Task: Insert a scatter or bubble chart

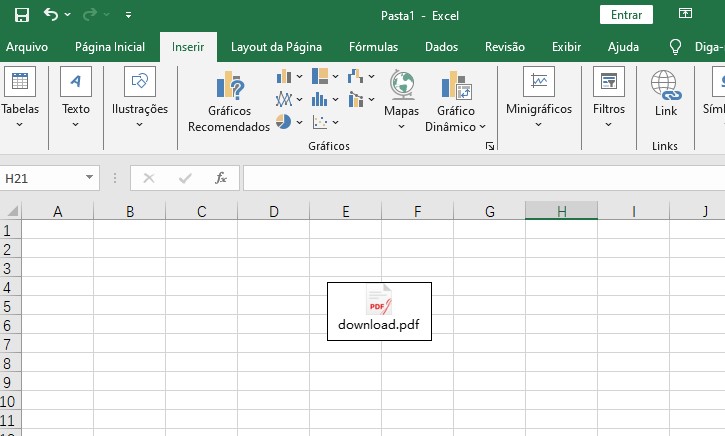Action: (320, 122)
